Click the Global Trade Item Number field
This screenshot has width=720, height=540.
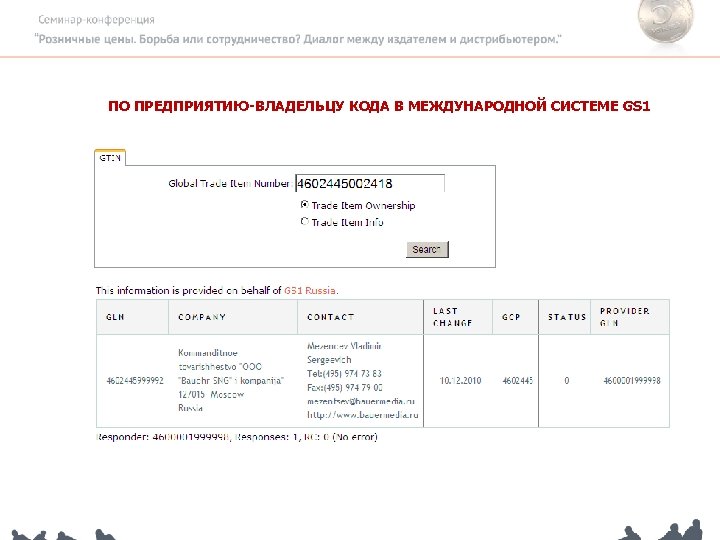370,184
